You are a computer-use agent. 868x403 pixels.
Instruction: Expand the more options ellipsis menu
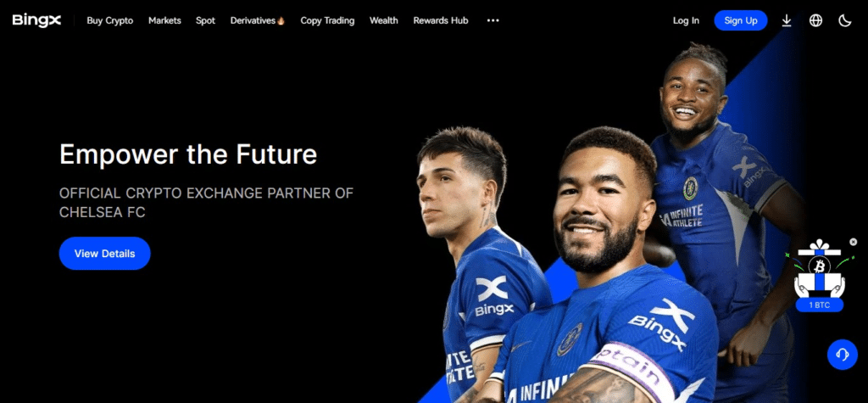point(492,20)
